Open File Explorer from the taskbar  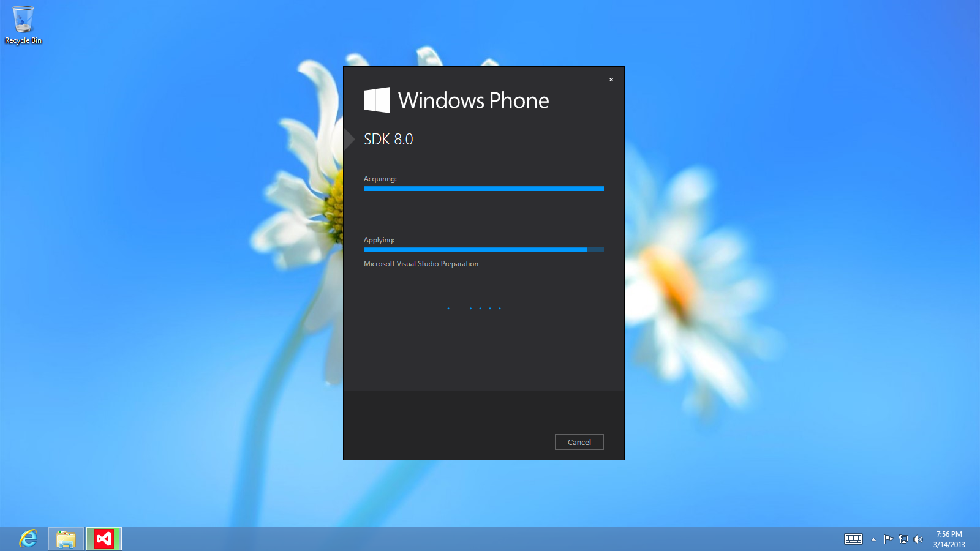[x=66, y=539]
